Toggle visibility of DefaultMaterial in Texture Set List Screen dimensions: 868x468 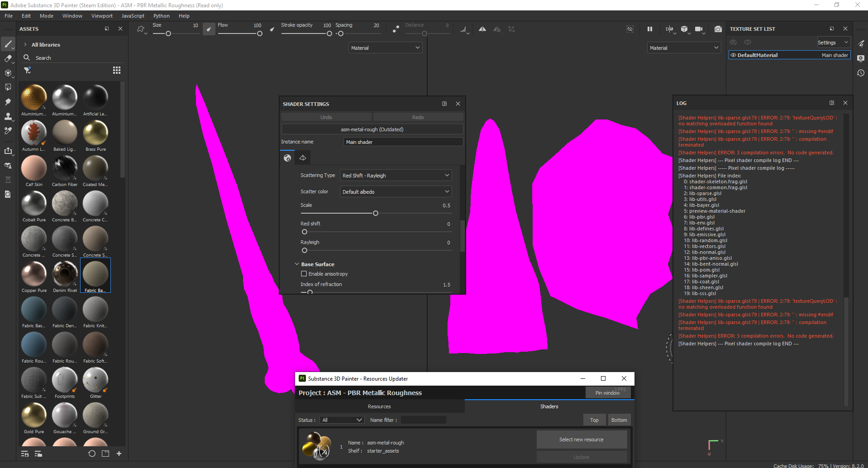click(734, 55)
